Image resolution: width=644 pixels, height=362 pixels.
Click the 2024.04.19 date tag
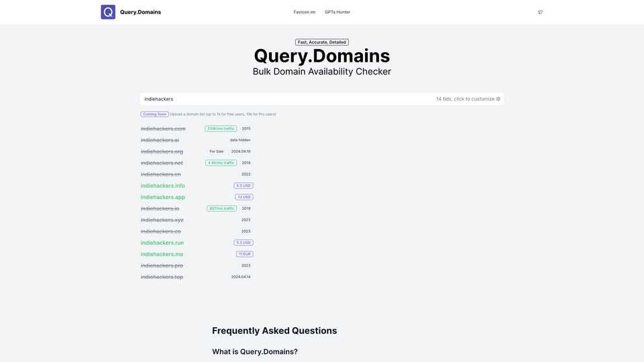(x=241, y=152)
